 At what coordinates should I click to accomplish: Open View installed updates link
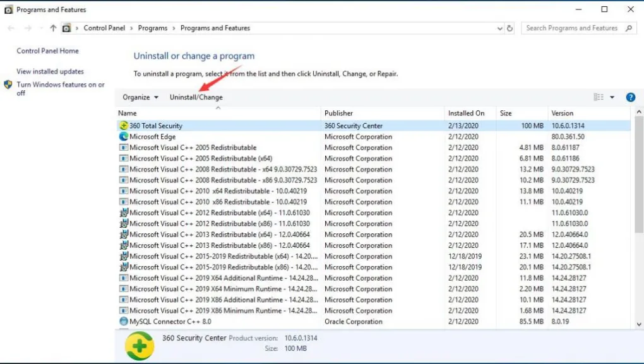click(50, 72)
